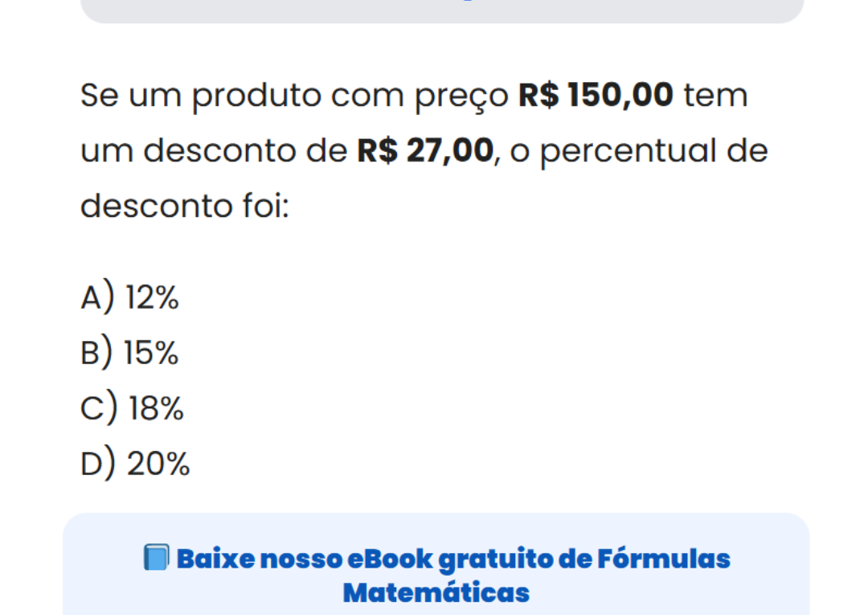The height and width of the screenshot is (615, 868).
Task: Choose answer option B) 15%
Action: (x=129, y=354)
